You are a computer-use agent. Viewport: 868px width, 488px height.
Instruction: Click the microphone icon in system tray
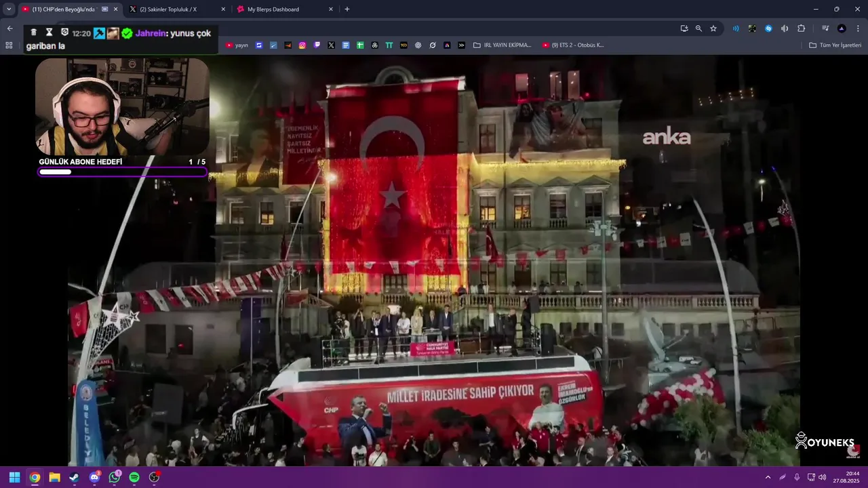(x=797, y=477)
